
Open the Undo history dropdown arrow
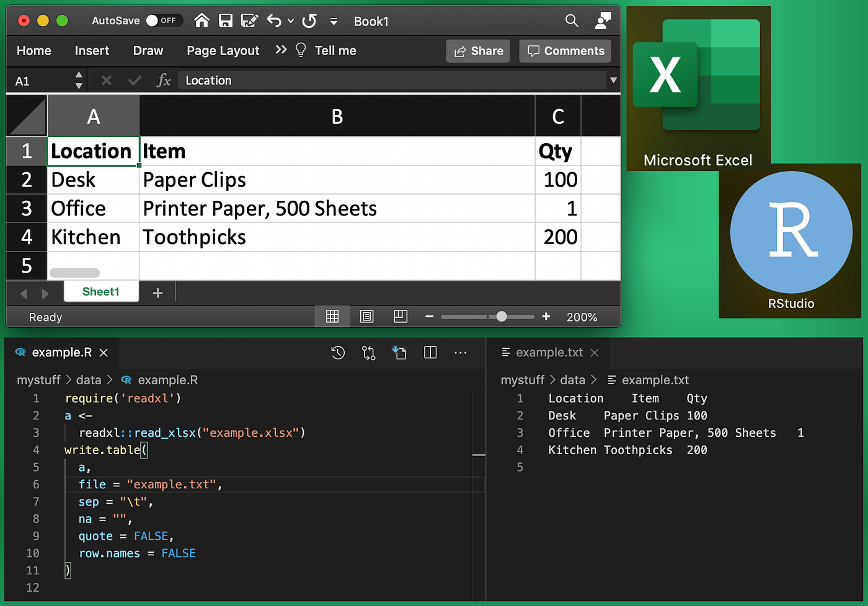(290, 21)
